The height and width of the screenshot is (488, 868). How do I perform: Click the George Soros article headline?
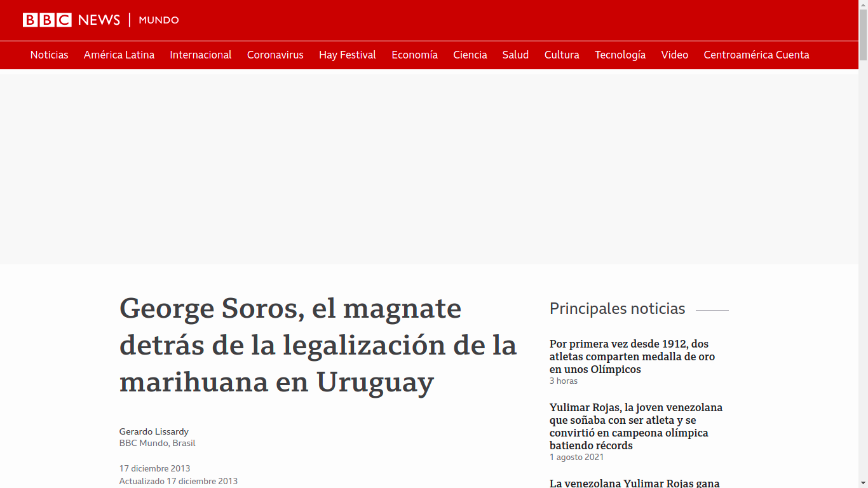pyautogui.click(x=318, y=345)
